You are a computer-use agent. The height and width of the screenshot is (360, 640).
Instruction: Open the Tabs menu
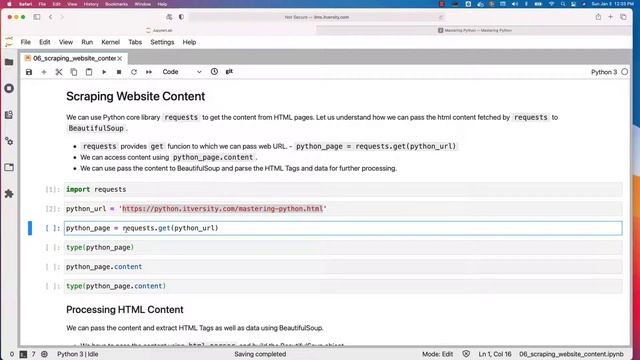pos(135,42)
